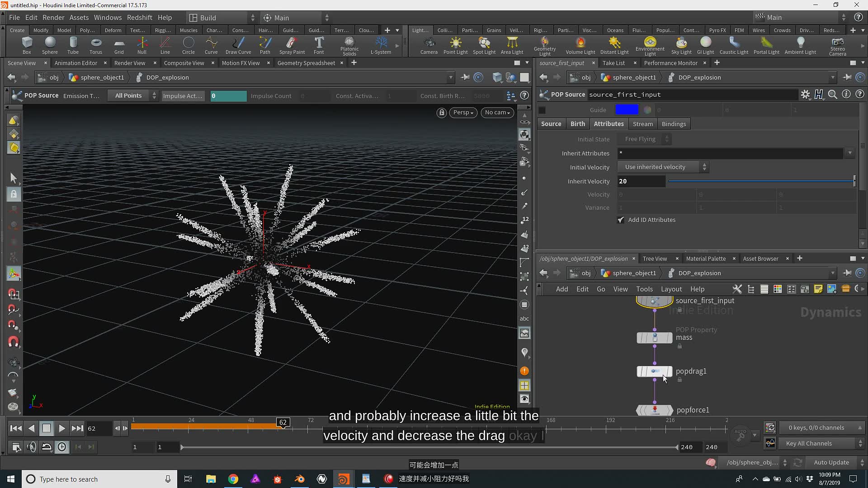Select the popdrag1 node

pyautogui.click(x=654, y=371)
